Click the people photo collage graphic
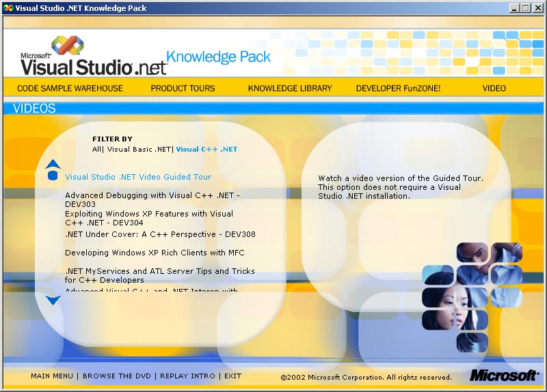 click(472, 297)
